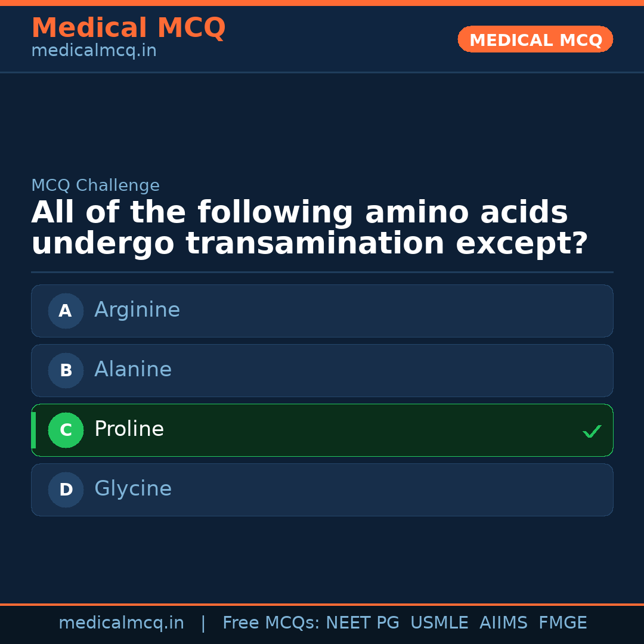644x644 pixels.
Task: Open medicalmcq.in link in header
Action: (x=94, y=51)
